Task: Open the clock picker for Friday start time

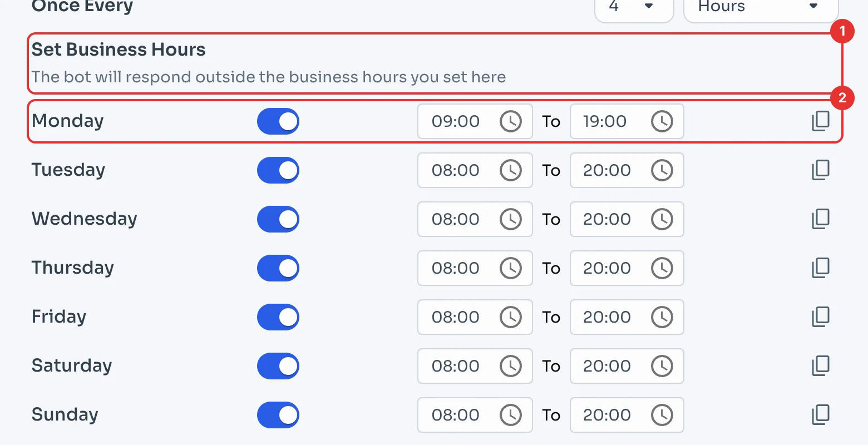Action: 510,317
